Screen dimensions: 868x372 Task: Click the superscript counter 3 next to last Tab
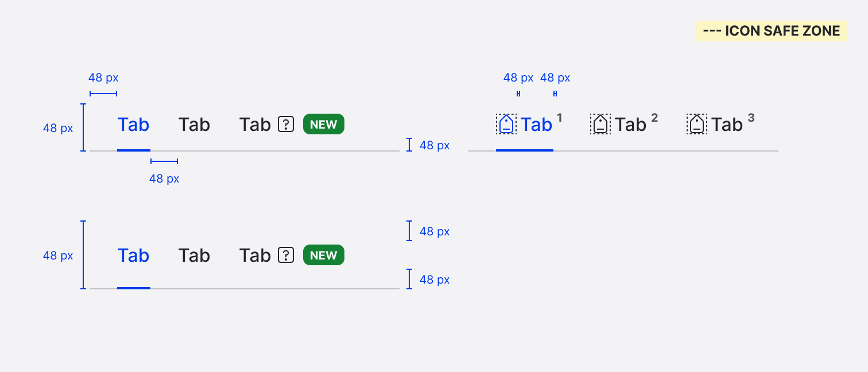point(751,118)
